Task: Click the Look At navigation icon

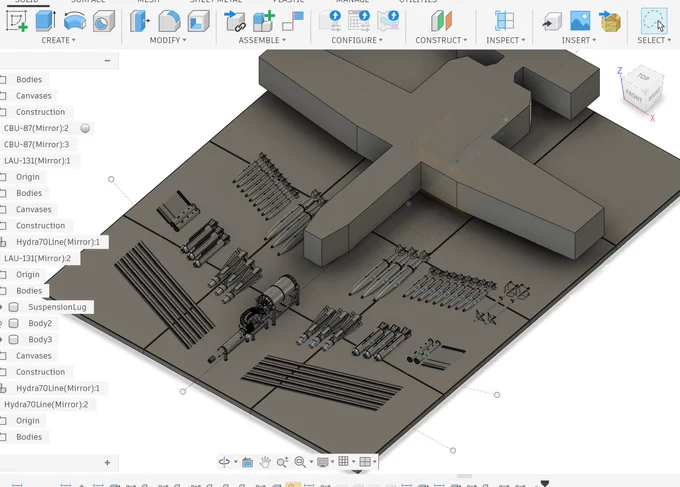Action: 248,462
